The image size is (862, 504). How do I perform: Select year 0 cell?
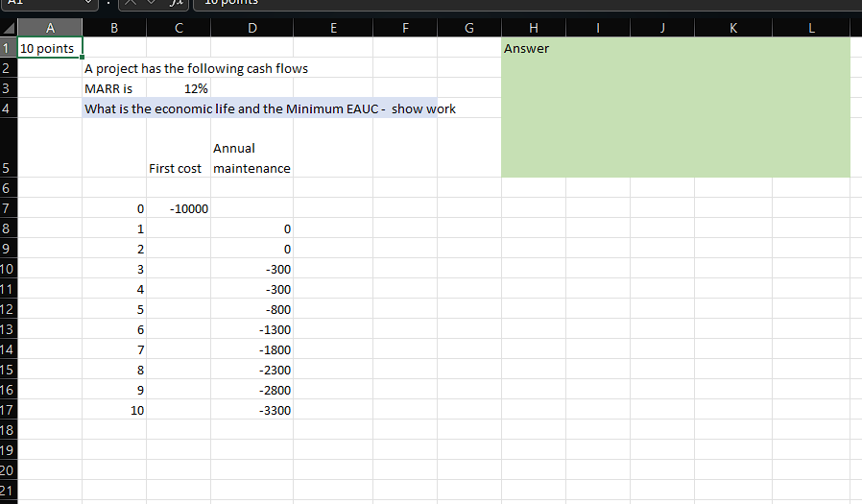[114, 208]
